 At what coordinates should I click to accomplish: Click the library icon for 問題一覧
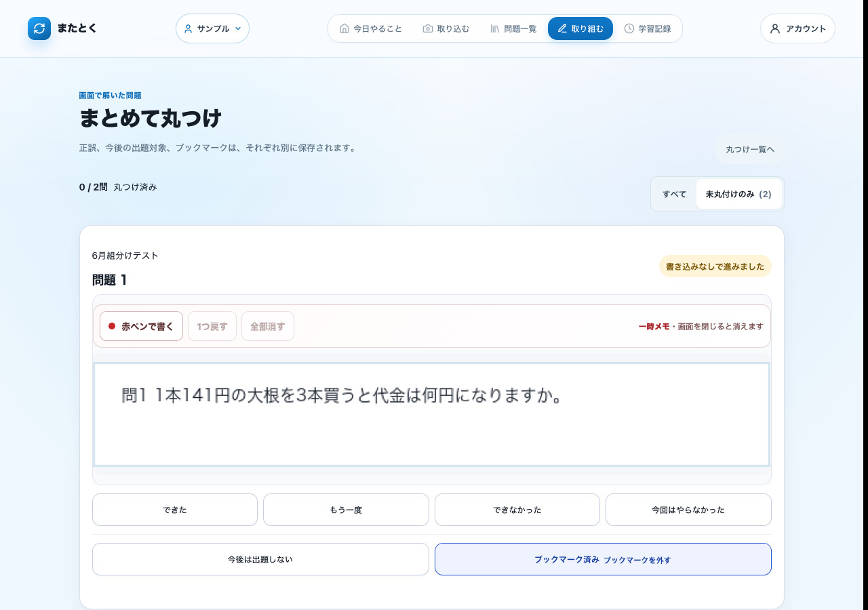click(495, 28)
